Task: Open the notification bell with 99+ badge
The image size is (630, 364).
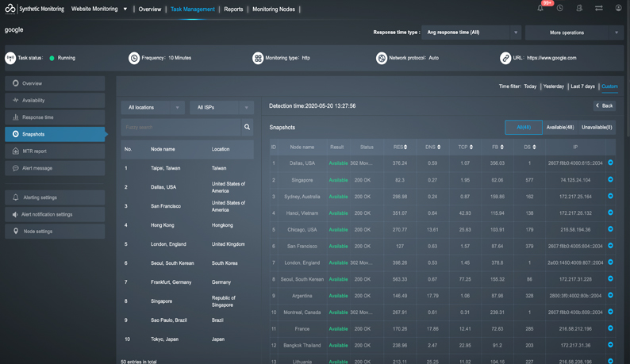Action: pos(540,9)
